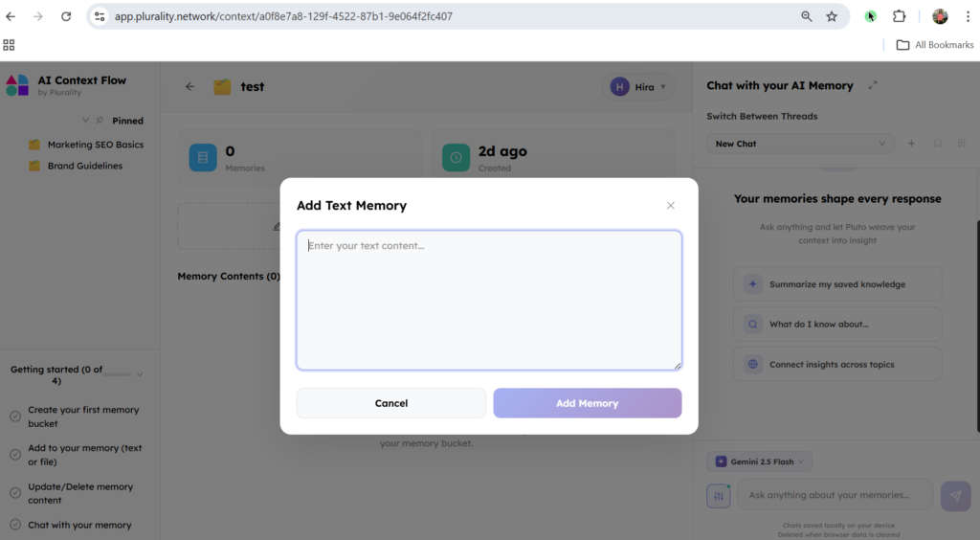
Task: Open the New Chat thread dropdown
Action: tap(800, 144)
